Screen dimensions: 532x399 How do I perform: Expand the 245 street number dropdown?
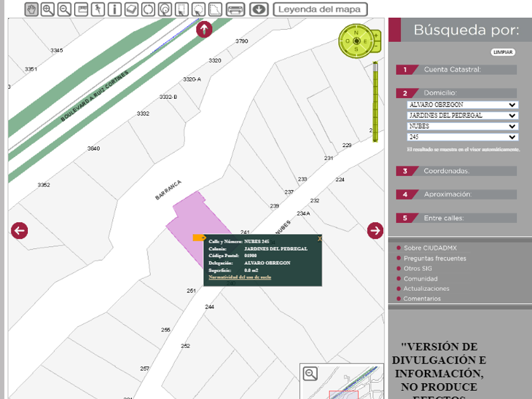[x=462, y=137]
